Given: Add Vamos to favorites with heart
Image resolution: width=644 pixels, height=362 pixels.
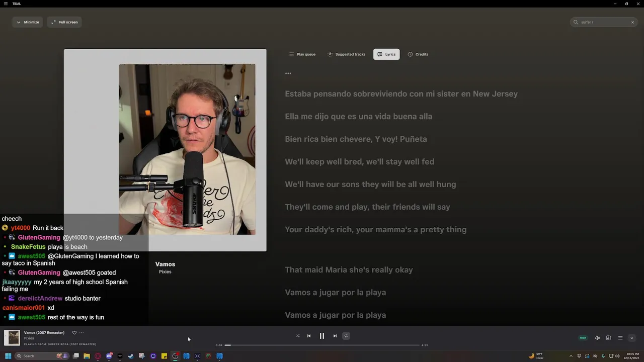Looking at the screenshot, I should pos(74,332).
